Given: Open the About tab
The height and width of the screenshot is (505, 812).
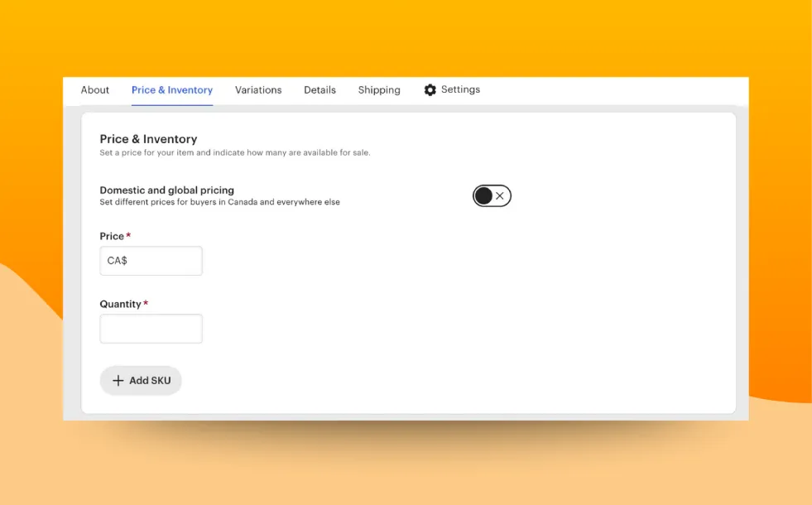Looking at the screenshot, I should pos(95,90).
